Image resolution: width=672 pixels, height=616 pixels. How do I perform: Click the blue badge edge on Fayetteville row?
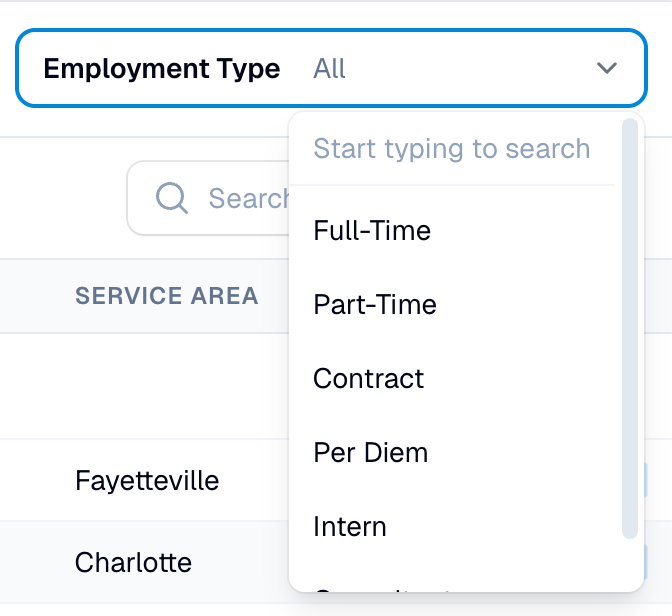[x=645, y=480]
